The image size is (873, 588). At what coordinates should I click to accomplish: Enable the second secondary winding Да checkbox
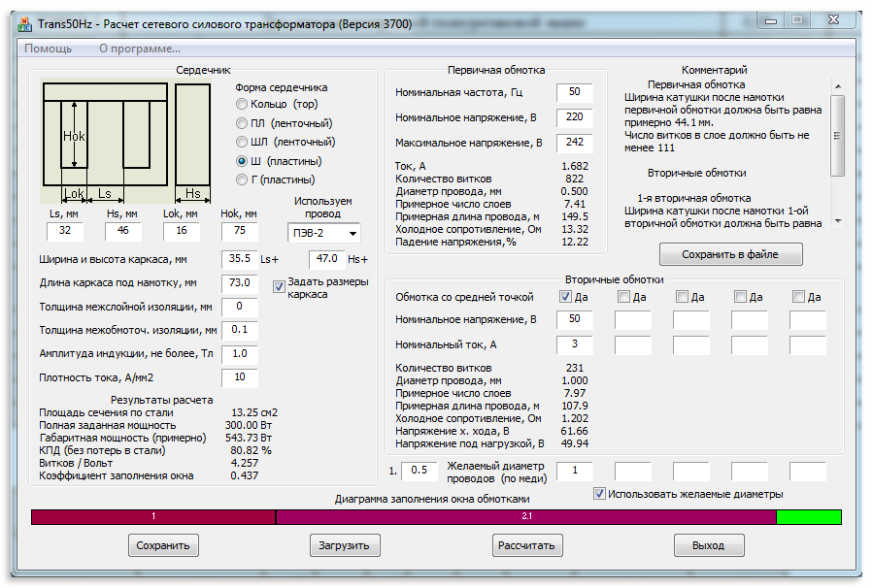(x=623, y=297)
